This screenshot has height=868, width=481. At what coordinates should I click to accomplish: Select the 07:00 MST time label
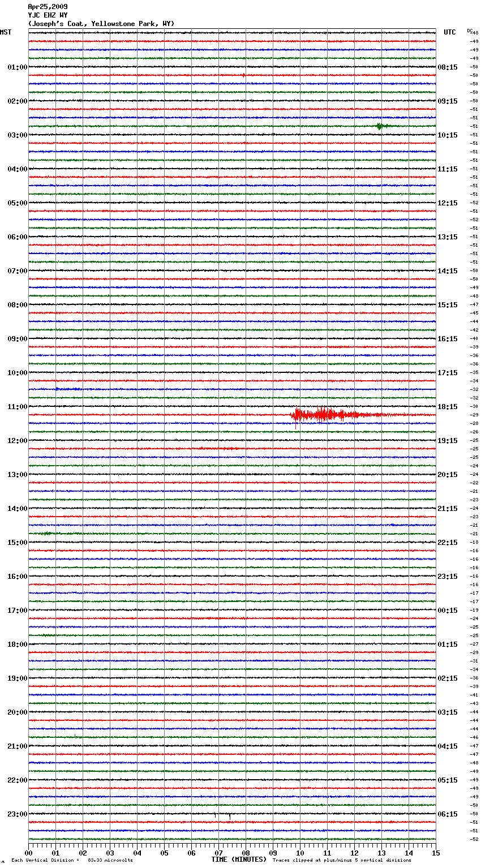(x=18, y=271)
